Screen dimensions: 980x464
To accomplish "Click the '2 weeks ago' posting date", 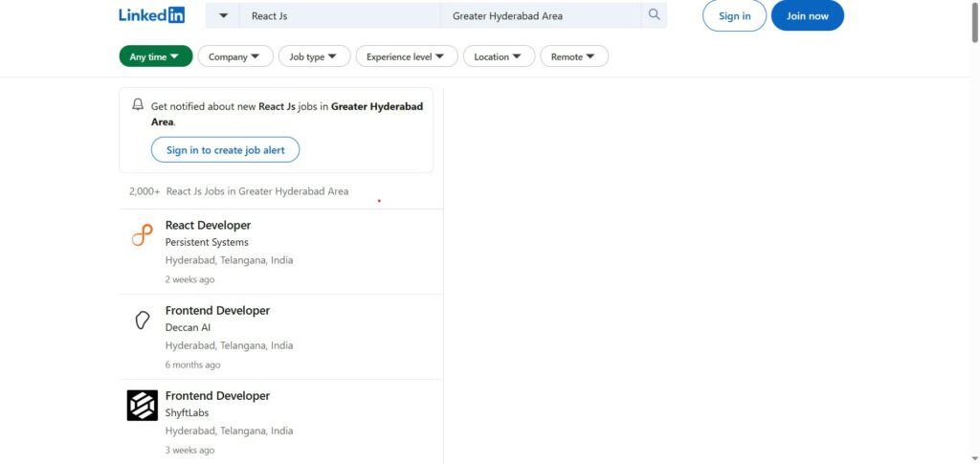I will 190,279.
